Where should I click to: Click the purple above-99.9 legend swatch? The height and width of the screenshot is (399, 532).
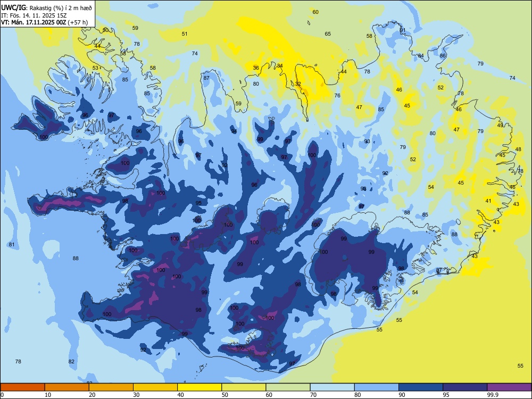point(509,387)
